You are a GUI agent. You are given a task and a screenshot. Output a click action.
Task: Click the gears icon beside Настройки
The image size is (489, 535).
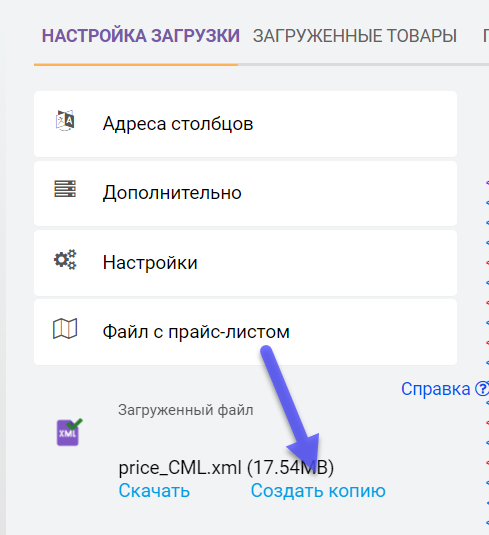point(65,260)
